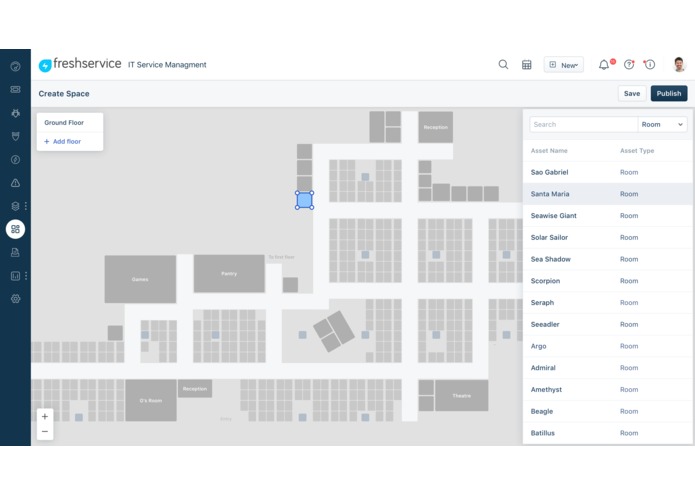Select the active Spaces icon in the sidebar
The width and height of the screenshot is (695, 494).
pos(16,229)
